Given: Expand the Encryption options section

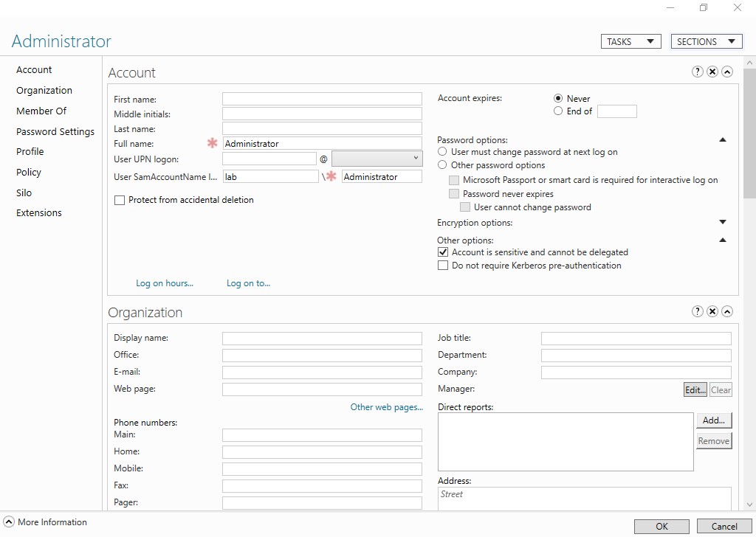Looking at the screenshot, I should (x=723, y=222).
